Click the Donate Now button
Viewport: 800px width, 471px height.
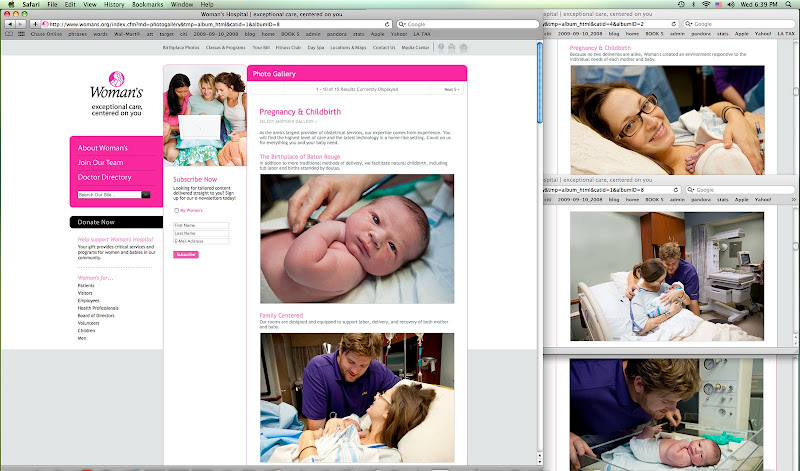pyautogui.click(x=116, y=222)
